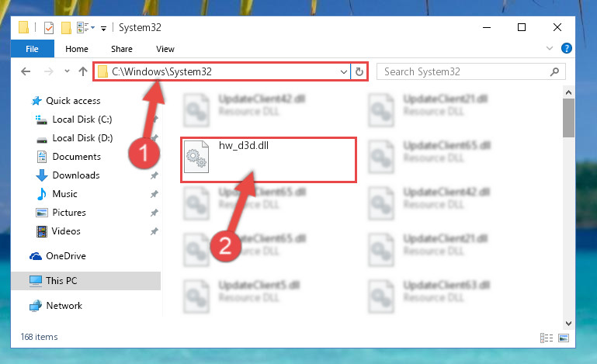Open the File menu

click(33, 49)
